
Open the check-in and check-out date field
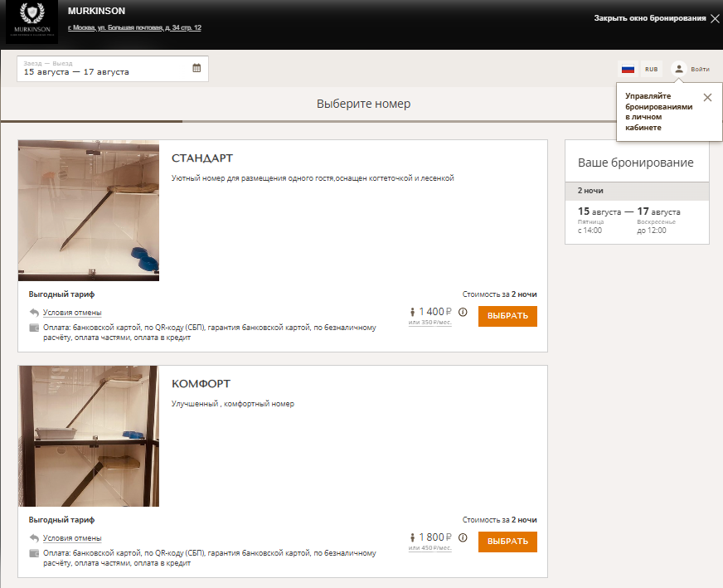tap(113, 69)
